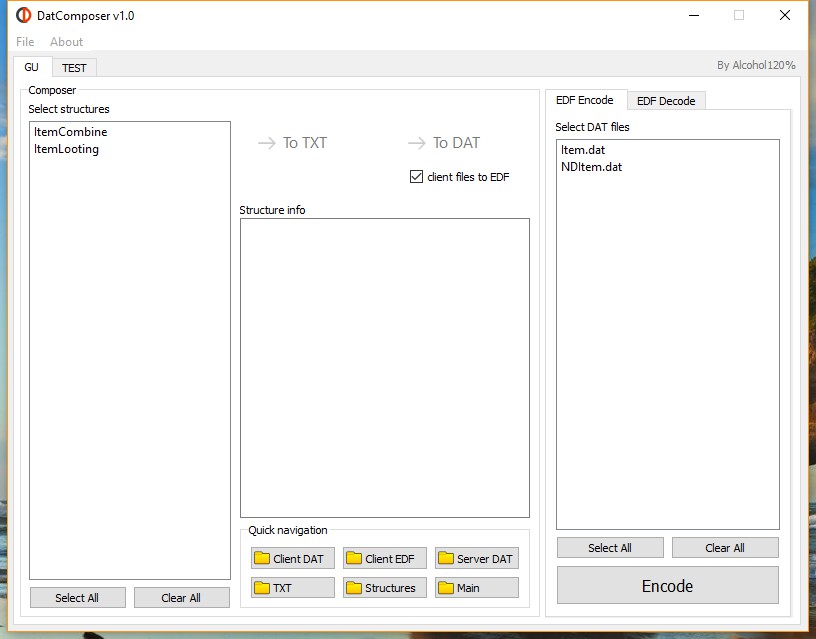Image resolution: width=816 pixels, height=639 pixels.
Task: Click the TXT folder icon
Action: tap(262, 587)
